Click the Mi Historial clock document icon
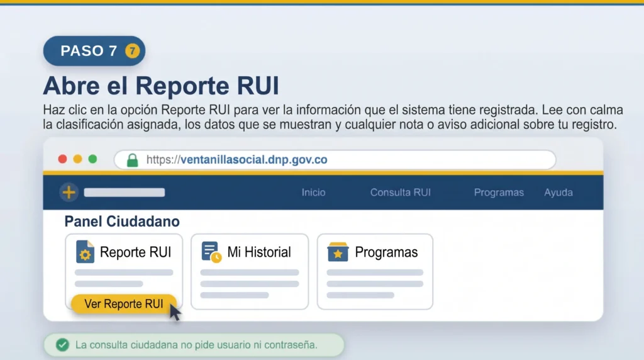Screen dimensions: 644x360 pos(211,252)
